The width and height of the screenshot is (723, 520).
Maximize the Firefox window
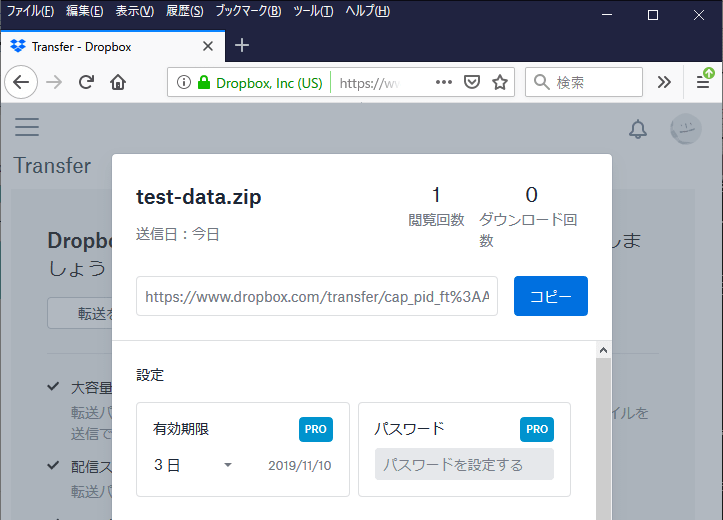click(653, 15)
